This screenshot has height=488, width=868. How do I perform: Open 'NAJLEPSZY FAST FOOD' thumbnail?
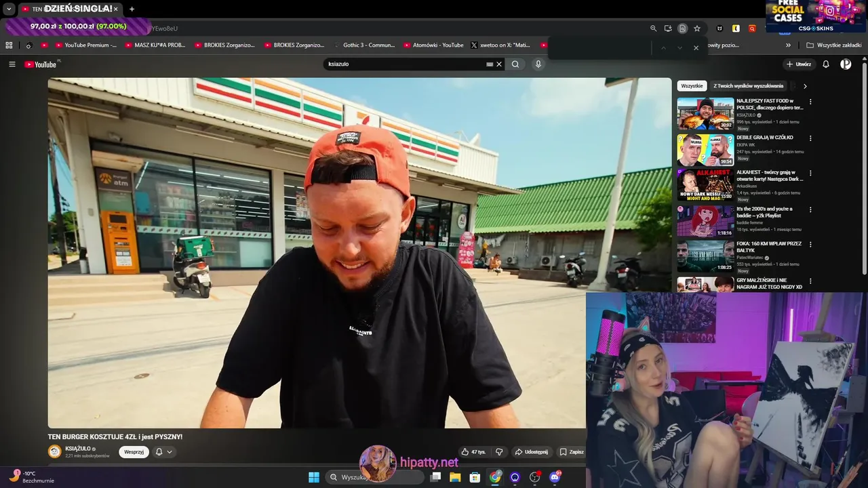click(705, 114)
